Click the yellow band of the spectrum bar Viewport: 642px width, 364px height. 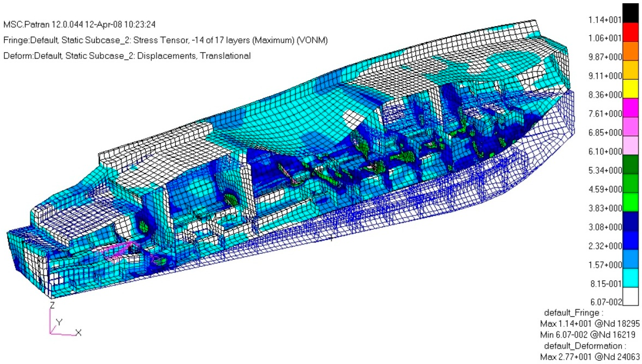[x=630, y=89]
